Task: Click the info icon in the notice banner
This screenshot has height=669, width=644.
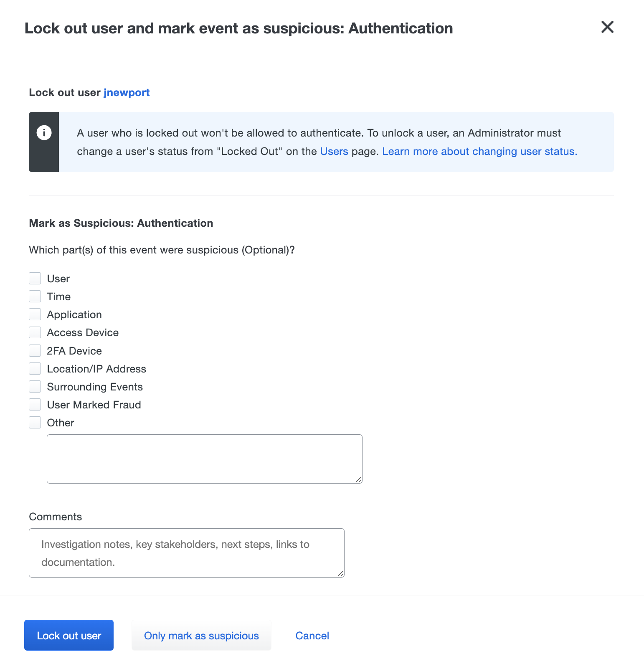Action: click(43, 133)
